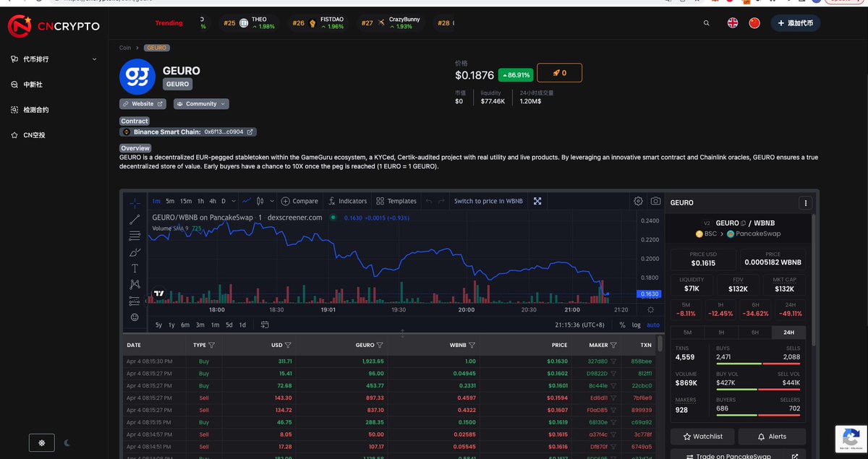Viewport: 868px width, 459px height.
Task: Select the 5y date range
Action: (159, 325)
